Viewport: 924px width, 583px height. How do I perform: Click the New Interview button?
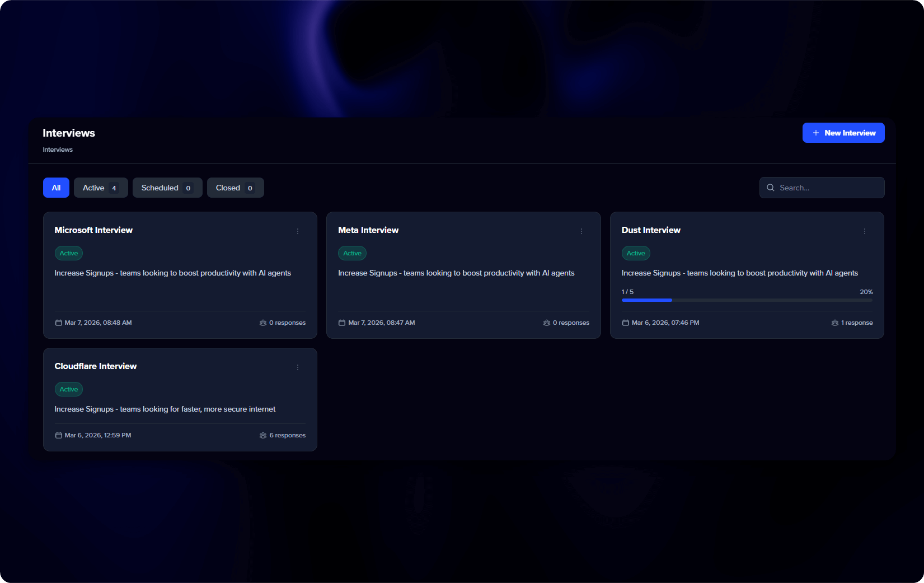tap(843, 133)
